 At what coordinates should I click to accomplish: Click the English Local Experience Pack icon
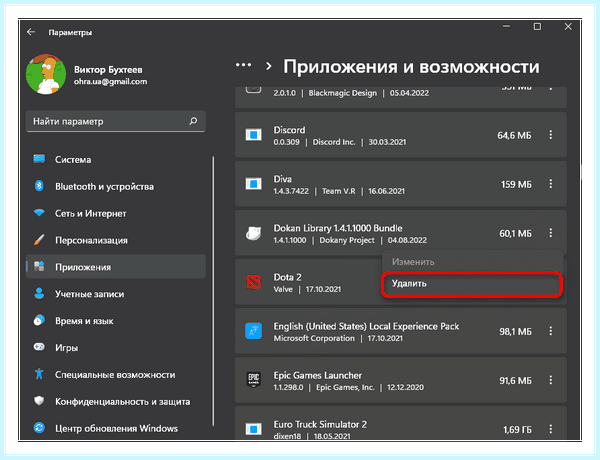pyautogui.click(x=253, y=331)
